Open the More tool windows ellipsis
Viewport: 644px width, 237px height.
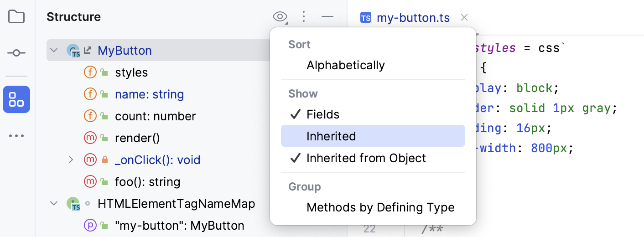pos(16,136)
